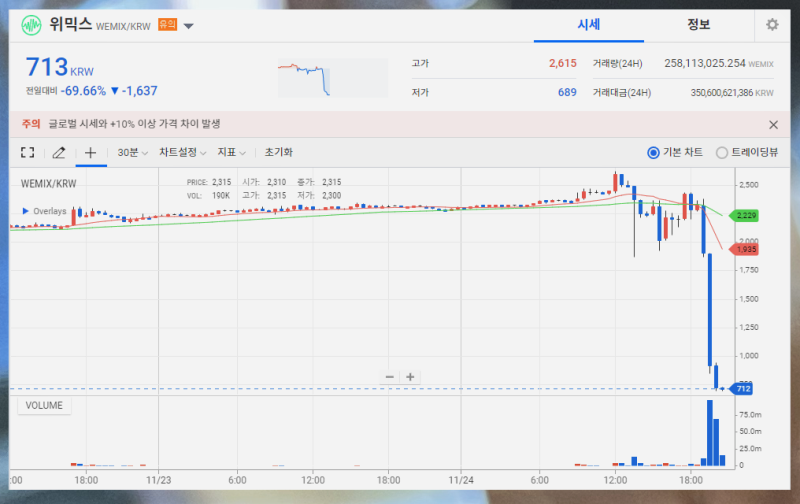Click the 거래량(24H) label

click(x=617, y=64)
